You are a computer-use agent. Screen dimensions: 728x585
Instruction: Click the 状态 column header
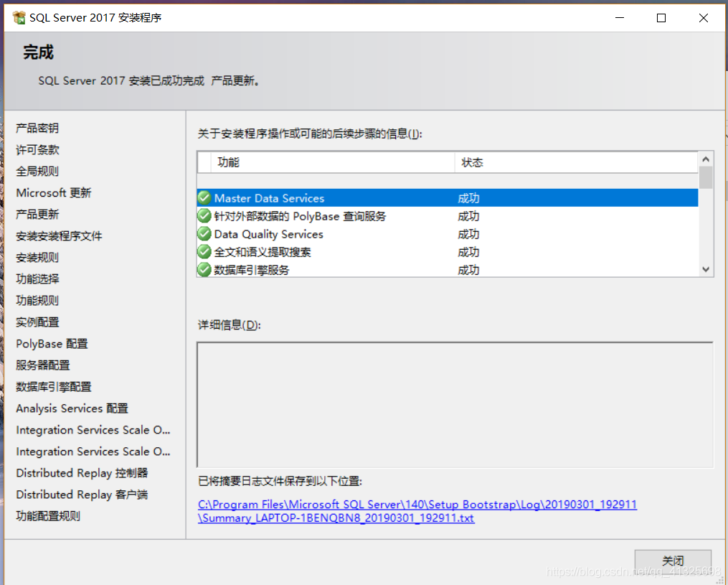point(576,162)
